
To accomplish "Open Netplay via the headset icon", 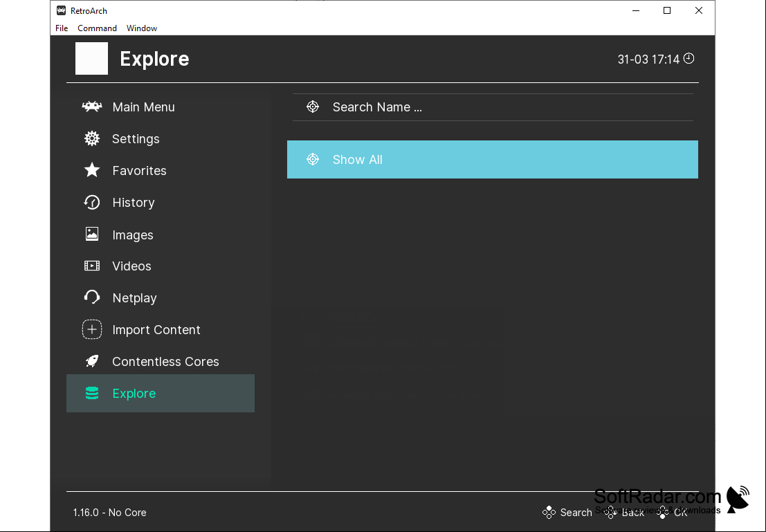I will (92, 297).
